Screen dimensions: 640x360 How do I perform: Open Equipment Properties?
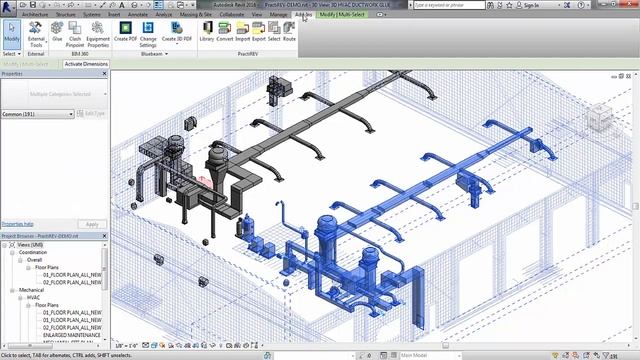click(x=98, y=34)
